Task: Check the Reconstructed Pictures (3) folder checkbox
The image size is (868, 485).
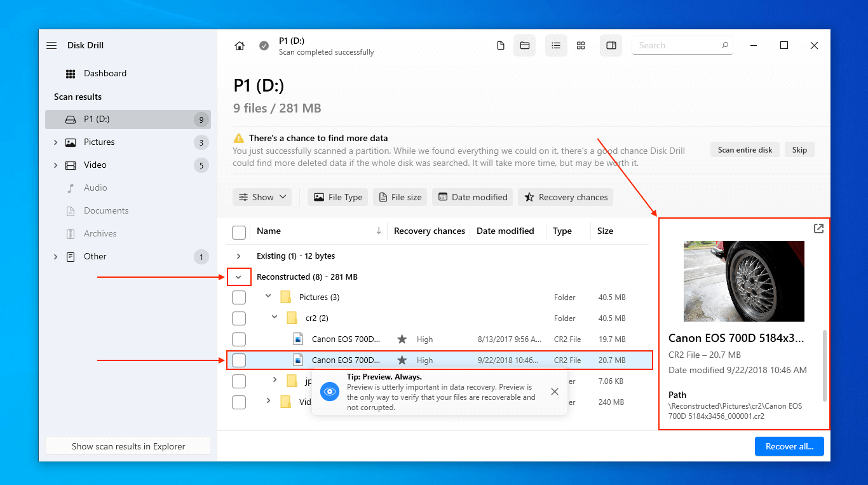Action: click(239, 297)
